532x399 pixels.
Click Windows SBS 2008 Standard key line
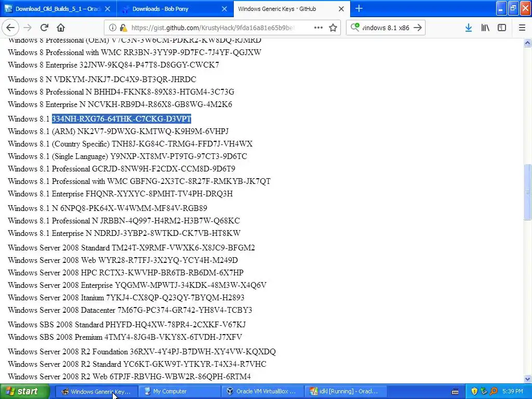127,325
